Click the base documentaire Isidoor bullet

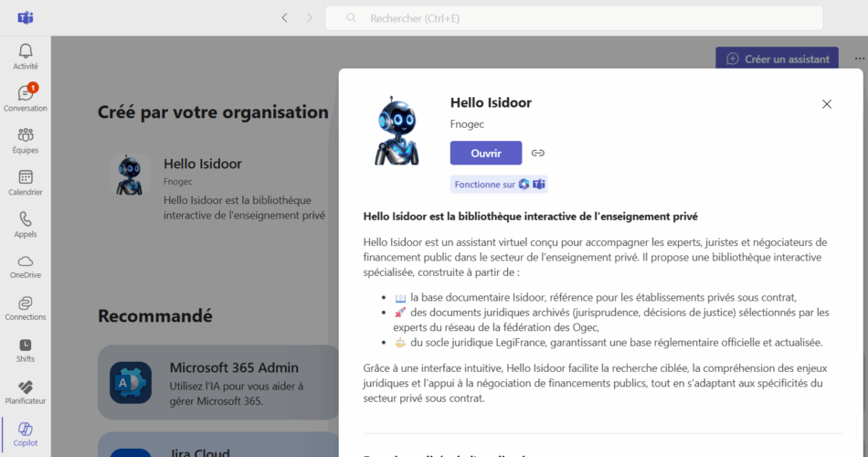[x=596, y=297]
